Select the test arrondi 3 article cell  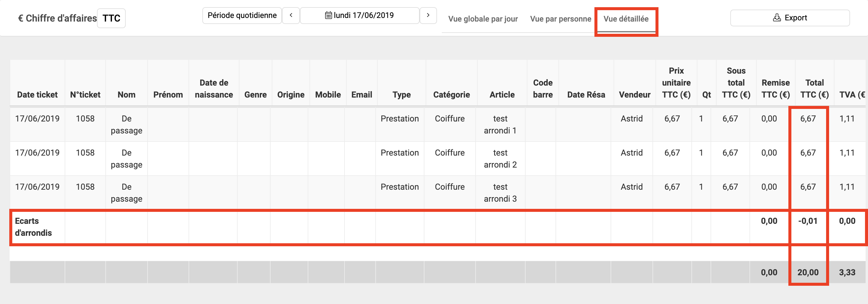(500, 193)
